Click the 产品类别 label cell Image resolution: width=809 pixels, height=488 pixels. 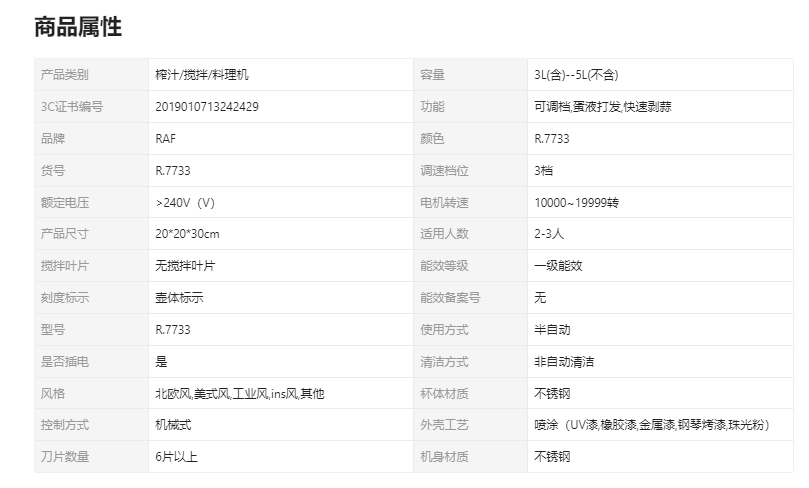[91, 75]
